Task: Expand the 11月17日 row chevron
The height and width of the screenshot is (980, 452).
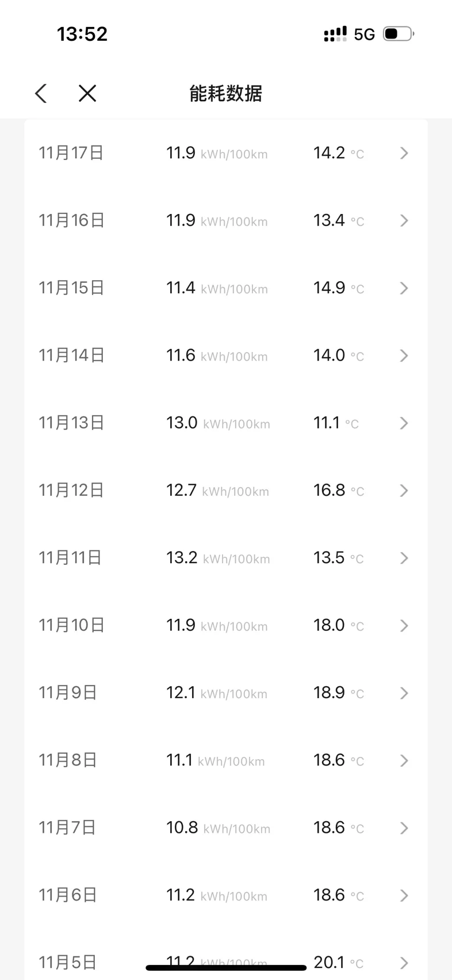Action: [x=404, y=153]
